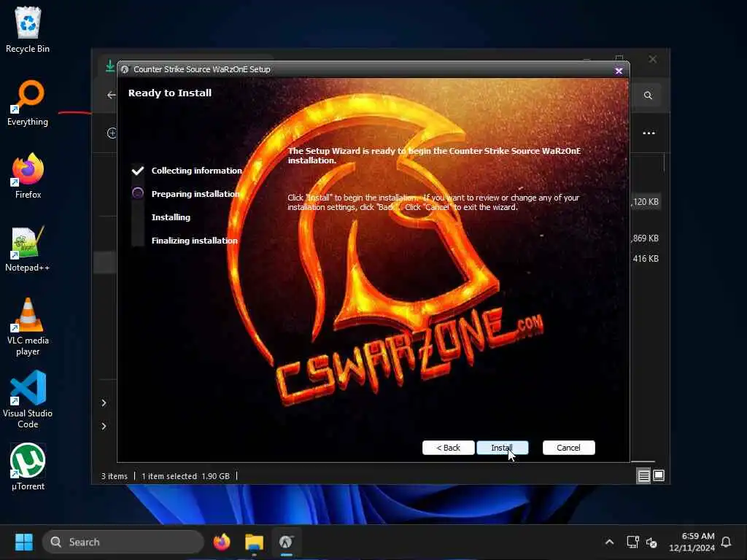The image size is (747, 560).
Task: Open Recycle Bin desktop icon
Action: (28, 29)
